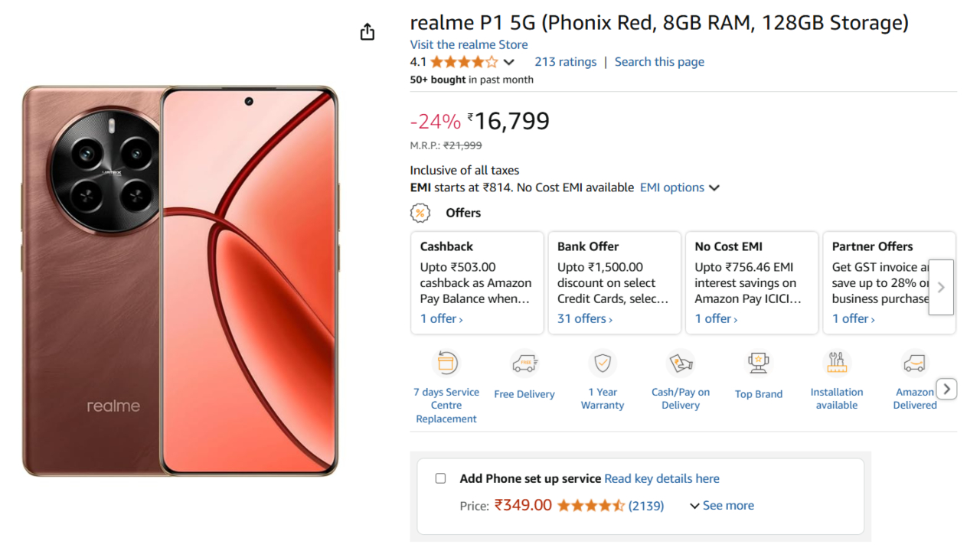Expand the EMI options dropdown
This screenshot has width=980, height=551.
(680, 187)
